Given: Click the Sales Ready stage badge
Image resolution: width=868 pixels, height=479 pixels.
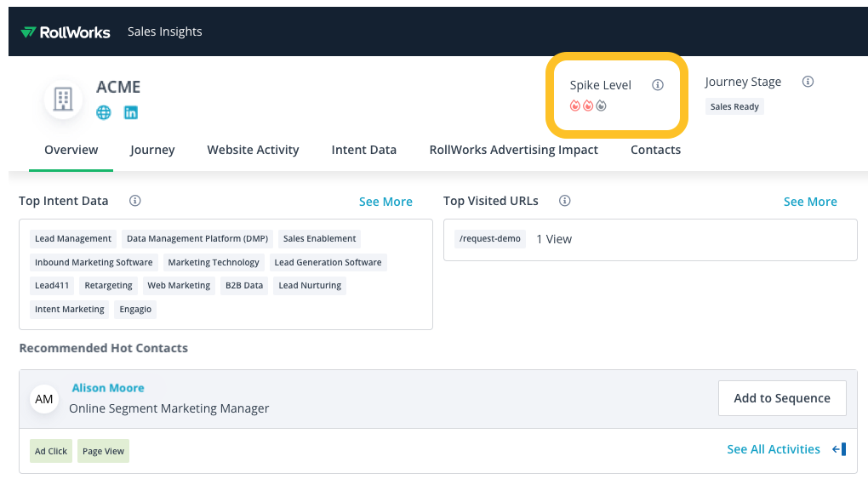Looking at the screenshot, I should pos(734,107).
